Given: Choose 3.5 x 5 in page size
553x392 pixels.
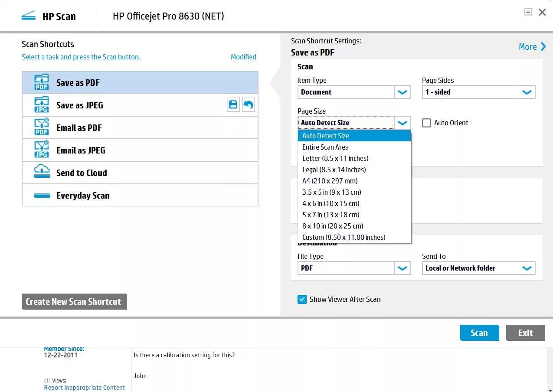Looking at the screenshot, I should [x=354, y=192].
